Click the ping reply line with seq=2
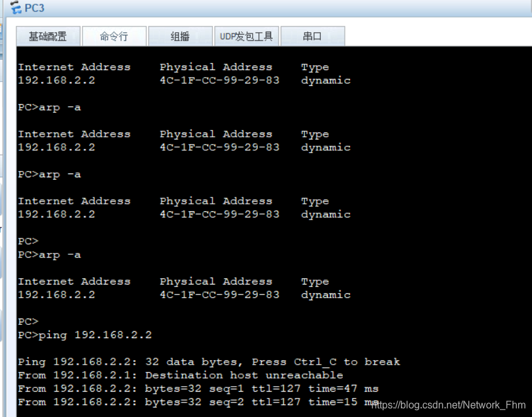This screenshot has height=417, width=532. click(198, 402)
